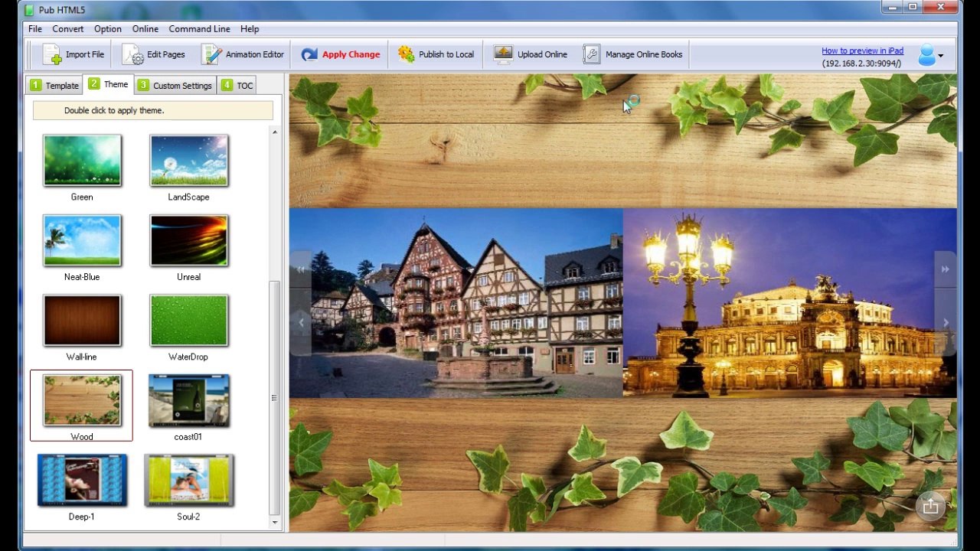Open How to preview in iPad link
980x551 pixels.
pyautogui.click(x=862, y=51)
